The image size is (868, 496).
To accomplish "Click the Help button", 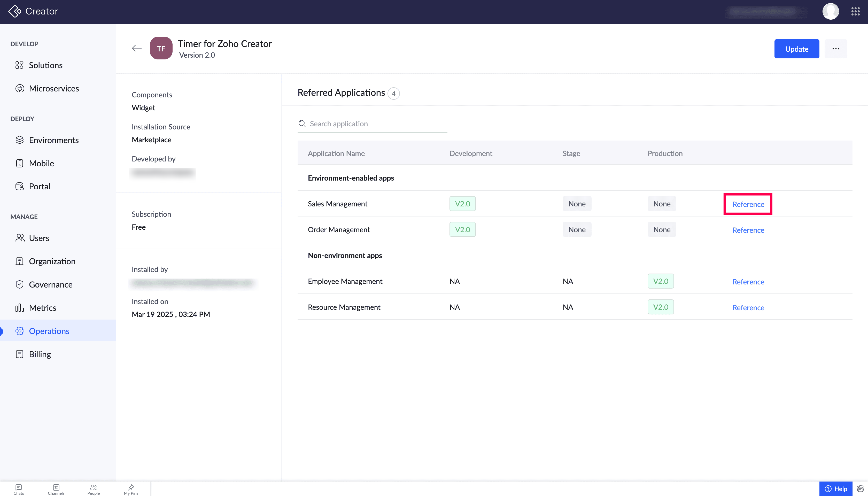I will click(836, 489).
